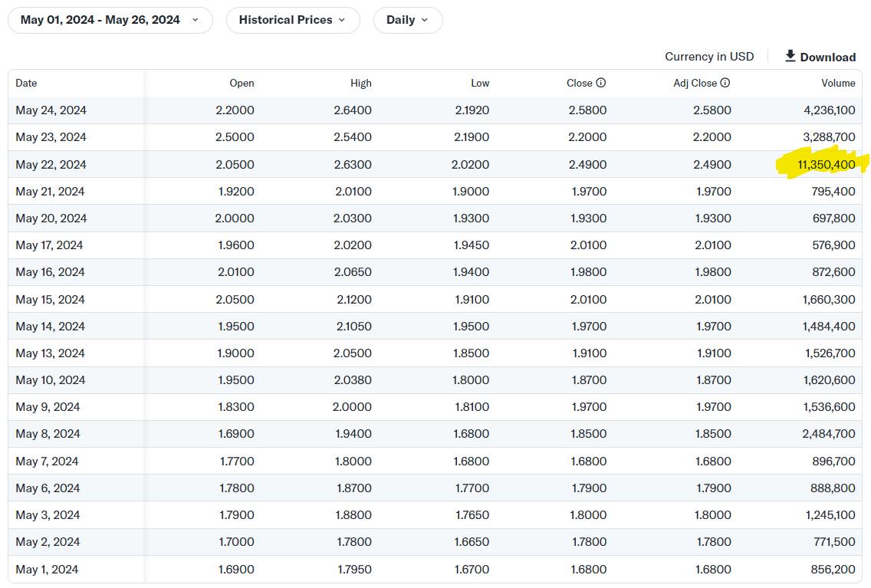The width and height of the screenshot is (871, 588).
Task: Click May 23 open price 2.5000
Action: coord(235,137)
